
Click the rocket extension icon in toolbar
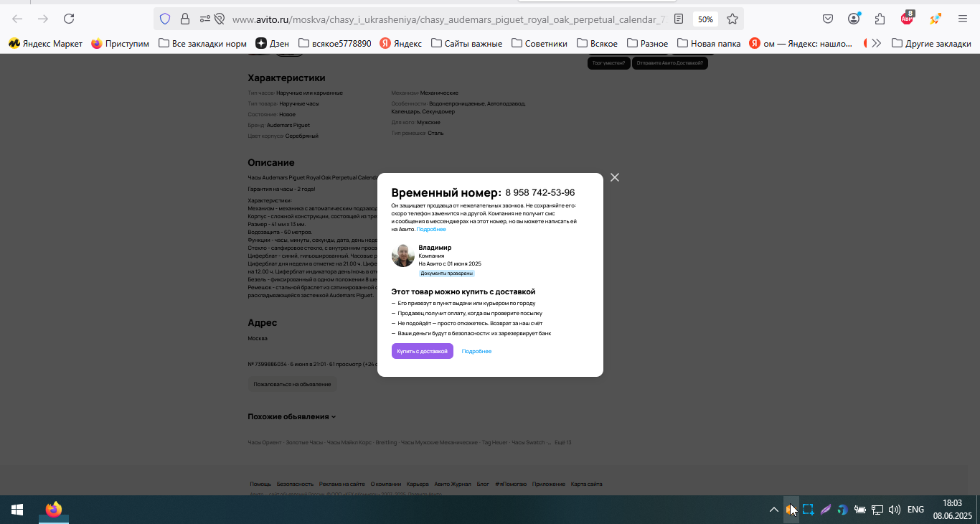point(935,19)
